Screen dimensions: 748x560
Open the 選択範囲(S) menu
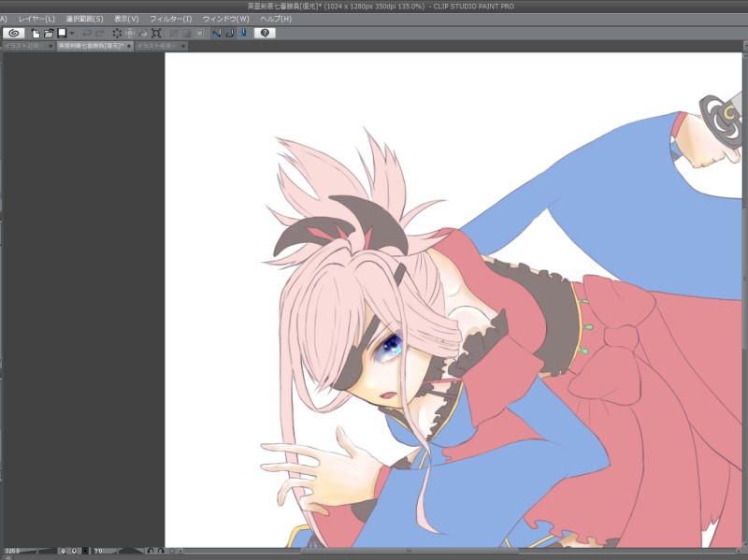[84, 19]
